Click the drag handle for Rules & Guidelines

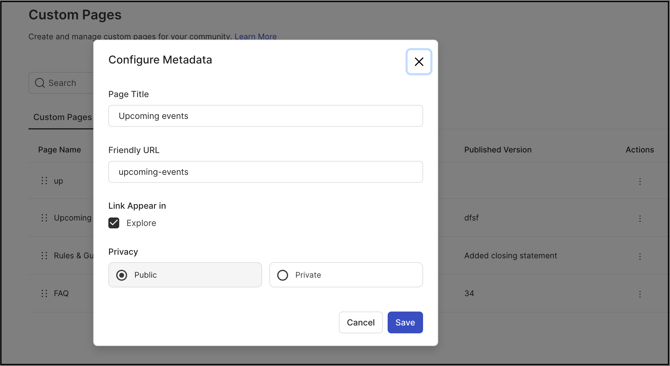tap(44, 255)
